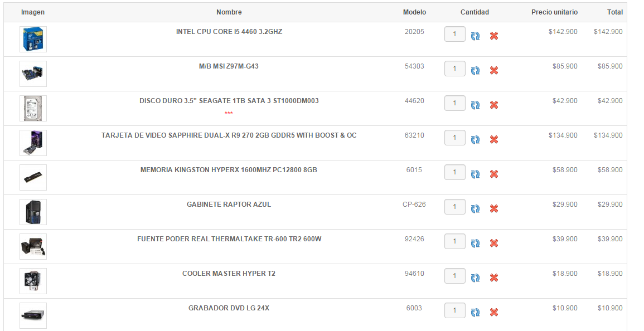Remove Intel CPU Core i5 4460 from cart
The width and height of the screenshot is (644, 331).
[x=494, y=36]
